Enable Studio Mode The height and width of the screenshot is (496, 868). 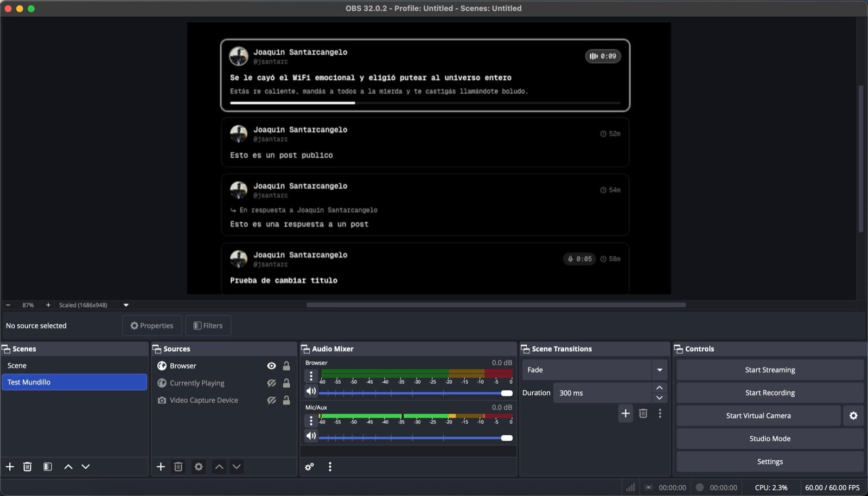[770, 439]
